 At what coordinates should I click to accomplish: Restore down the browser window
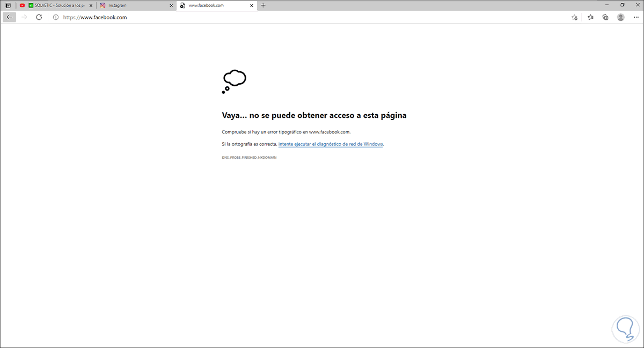[x=623, y=5]
